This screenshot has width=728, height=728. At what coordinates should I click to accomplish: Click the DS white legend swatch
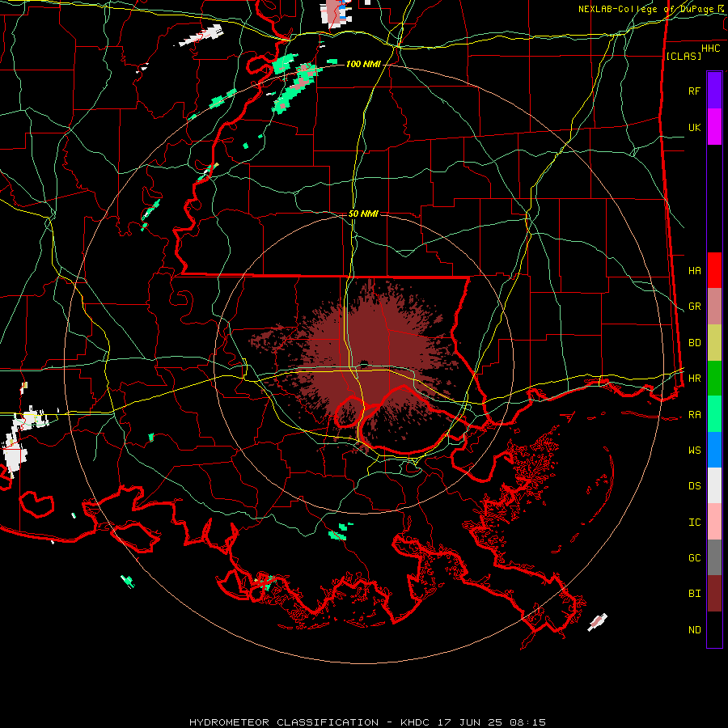[714, 485]
